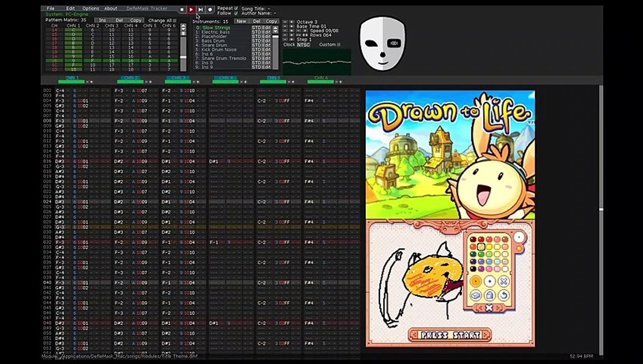
Task: Expand CHN 1 with its plus button
Action: [x=91, y=82]
